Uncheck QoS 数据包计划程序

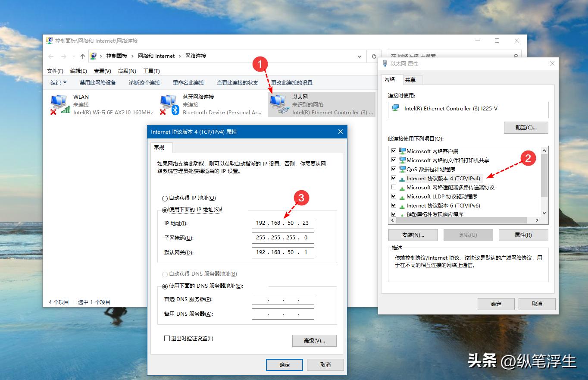(x=394, y=169)
